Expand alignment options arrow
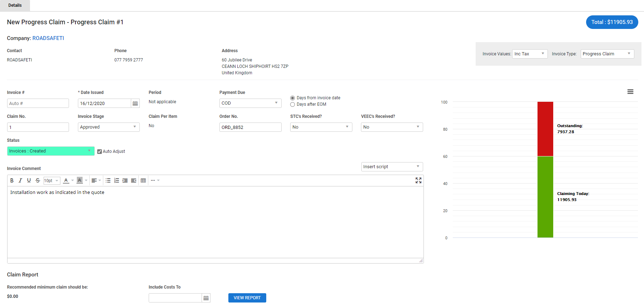 [x=100, y=180]
